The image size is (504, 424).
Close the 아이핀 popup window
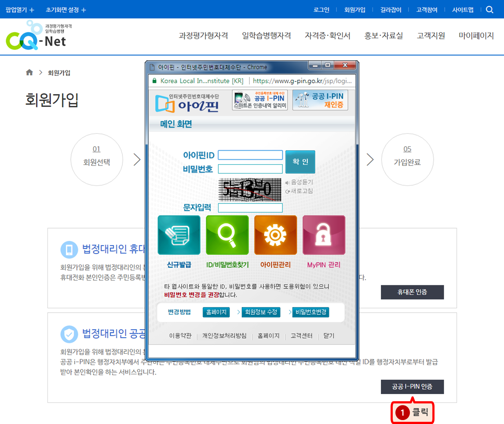point(345,65)
